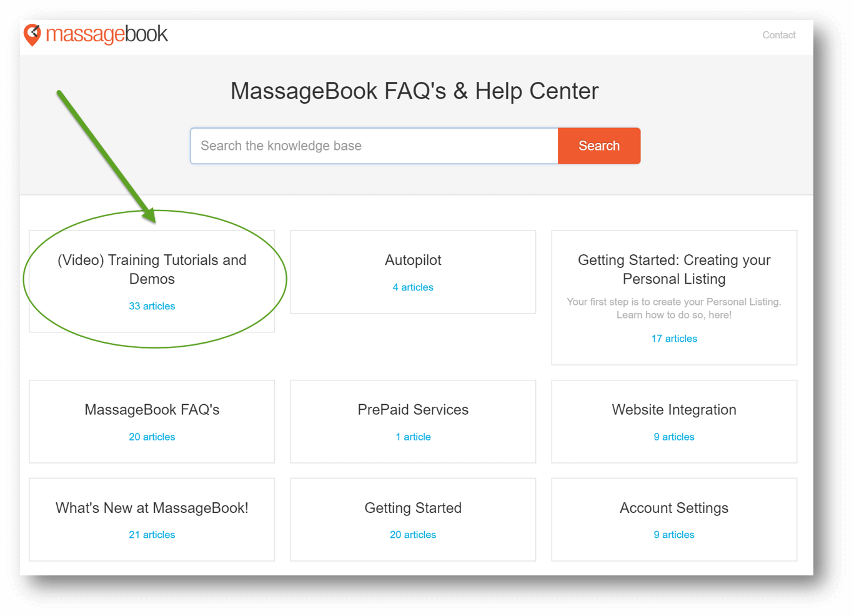
Task: View the 33 articles link
Action: (x=152, y=306)
